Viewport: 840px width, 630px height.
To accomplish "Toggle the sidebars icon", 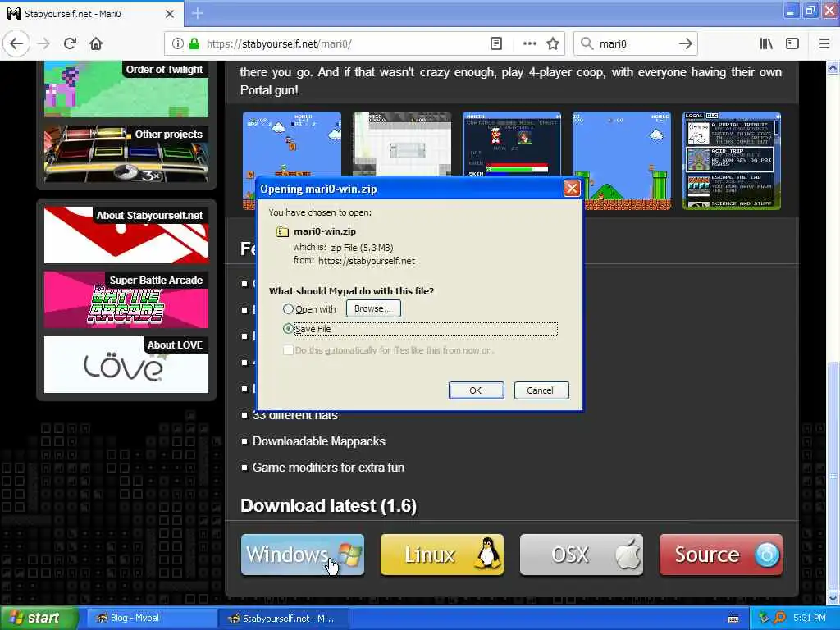I will pyautogui.click(x=792, y=44).
